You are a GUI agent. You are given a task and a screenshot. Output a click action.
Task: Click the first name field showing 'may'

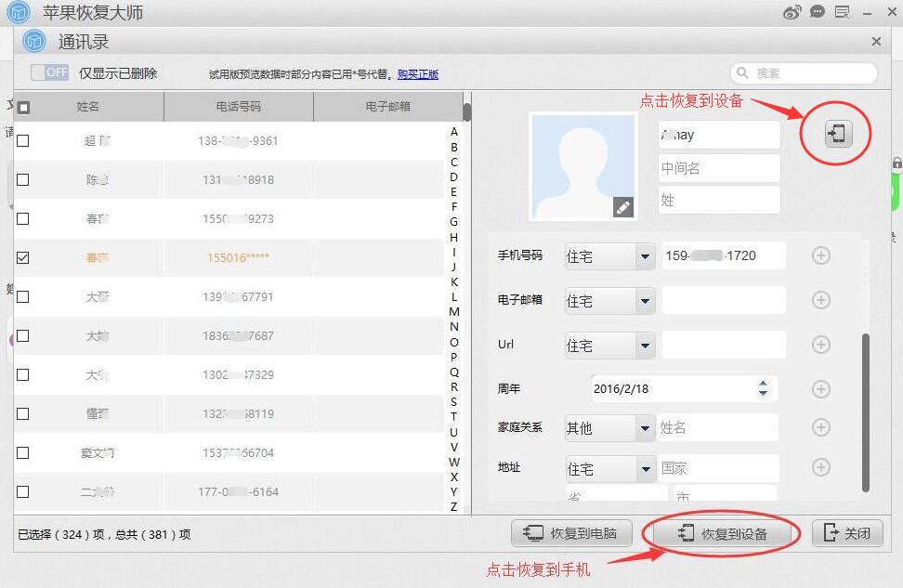[719, 135]
